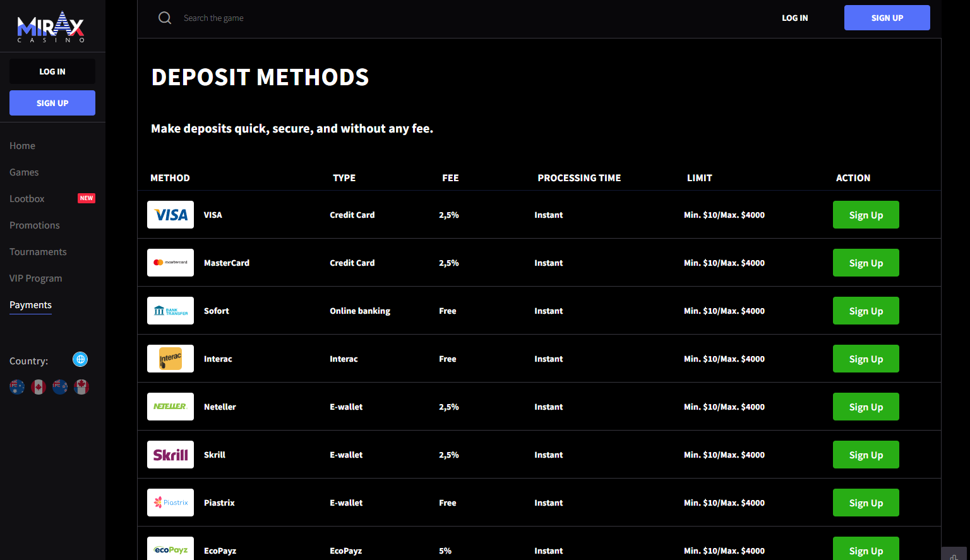Go to the Promotions sidebar item
Screen dimensions: 970x560
(35, 225)
